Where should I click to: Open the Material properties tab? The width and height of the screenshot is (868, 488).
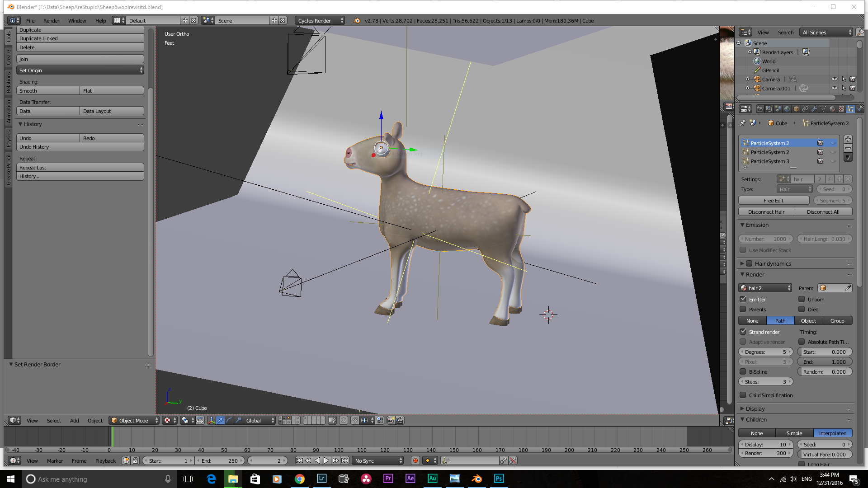(x=832, y=109)
